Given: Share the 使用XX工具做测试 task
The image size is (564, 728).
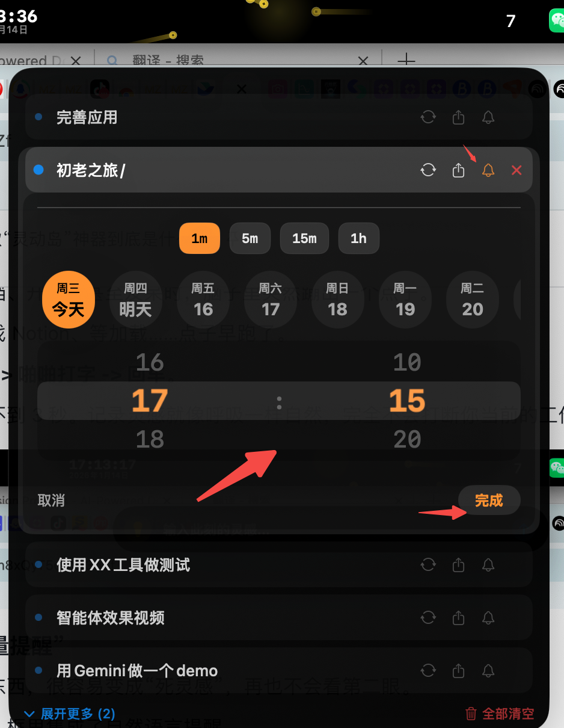Looking at the screenshot, I should (458, 564).
